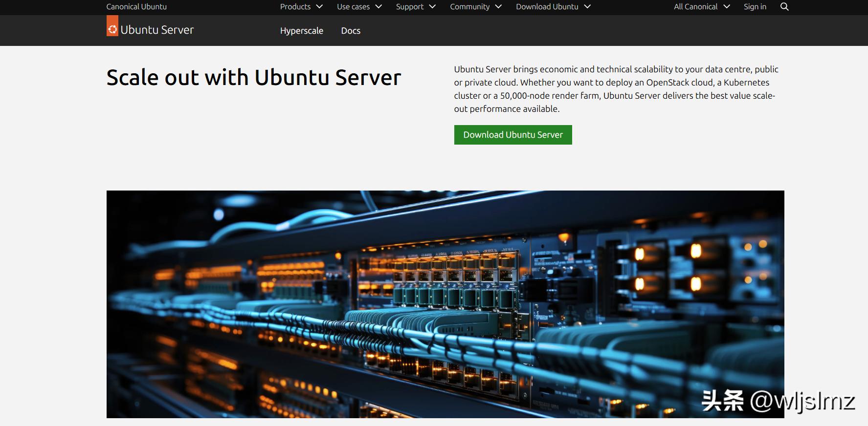The image size is (868, 426).
Task: Click the Canonical Ubuntu link
Action: click(136, 7)
